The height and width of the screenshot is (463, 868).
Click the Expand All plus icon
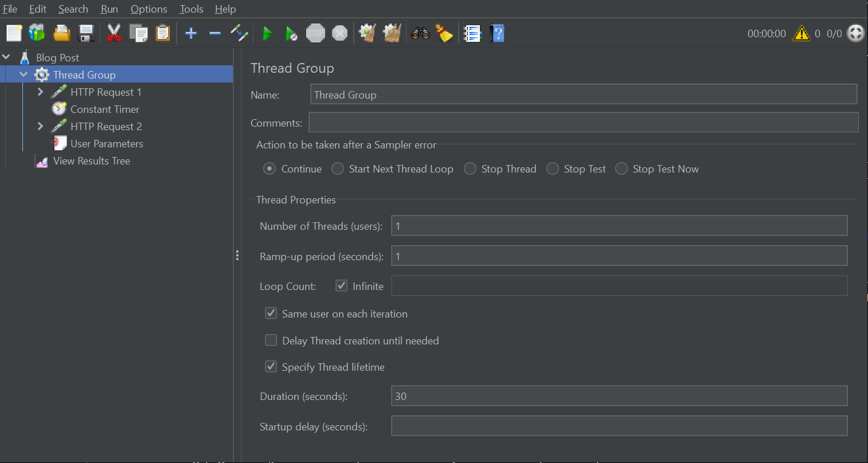tap(191, 33)
